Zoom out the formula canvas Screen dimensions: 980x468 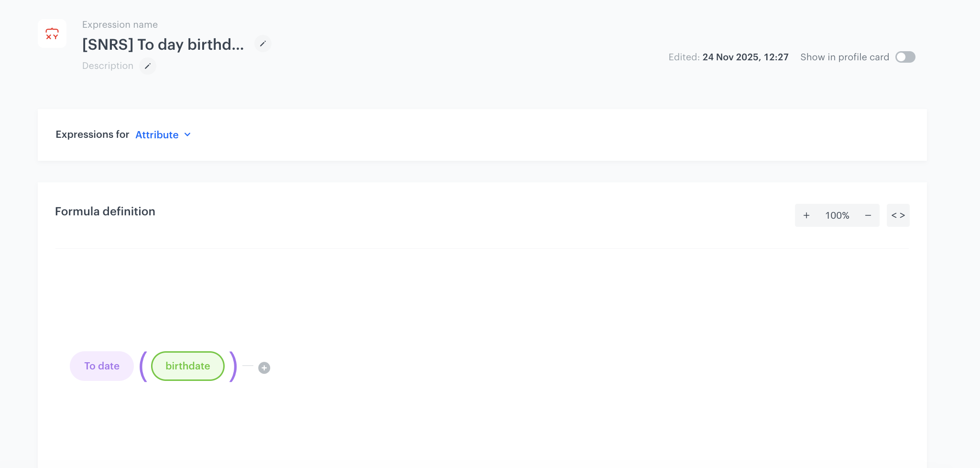pos(868,215)
